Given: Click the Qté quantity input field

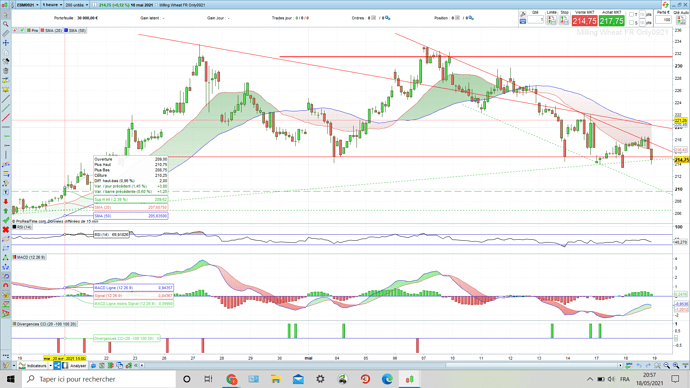Looking at the screenshot, I should click(x=536, y=19).
